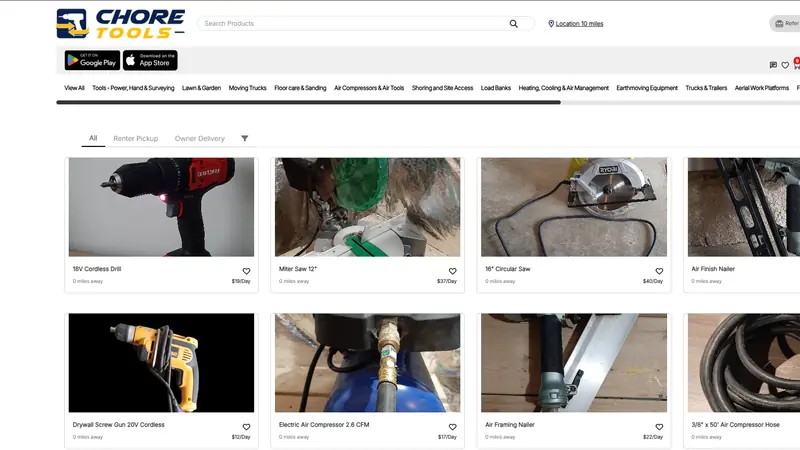Open View All category
Screen dimensions: 800x450
point(74,88)
